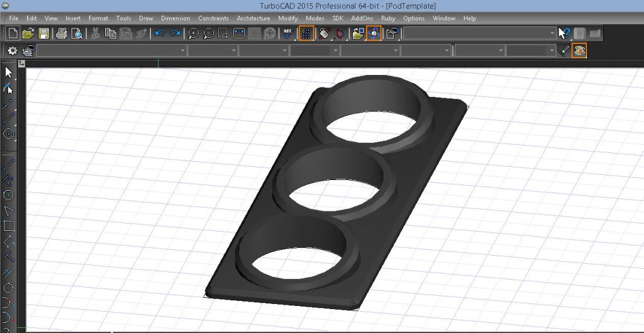Create a new drawing with New icon
The width and height of the screenshot is (644, 333).
(x=13, y=33)
